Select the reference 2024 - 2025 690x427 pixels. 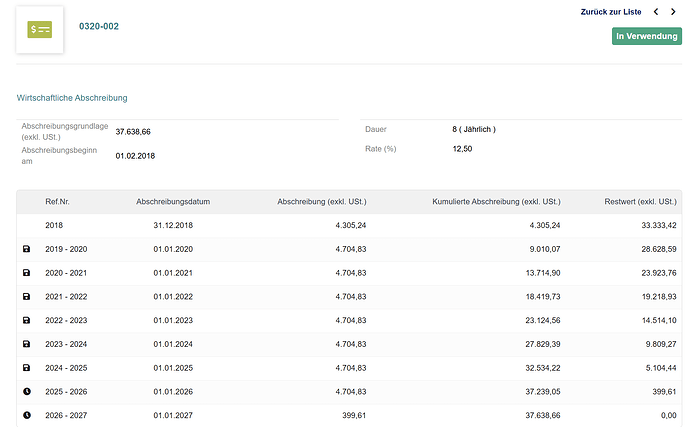(66, 368)
